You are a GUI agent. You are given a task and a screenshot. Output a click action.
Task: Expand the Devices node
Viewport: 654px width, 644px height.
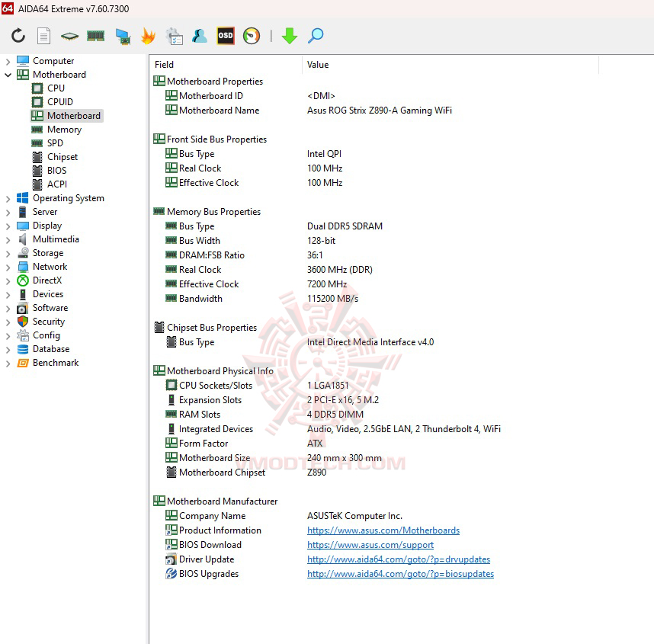pyautogui.click(x=8, y=295)
